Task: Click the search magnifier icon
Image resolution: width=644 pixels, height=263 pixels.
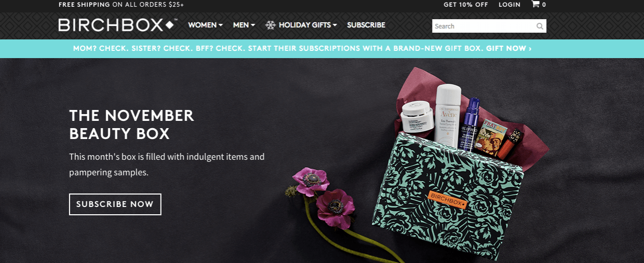Action: pyautogui.click(x=540, y=26)
